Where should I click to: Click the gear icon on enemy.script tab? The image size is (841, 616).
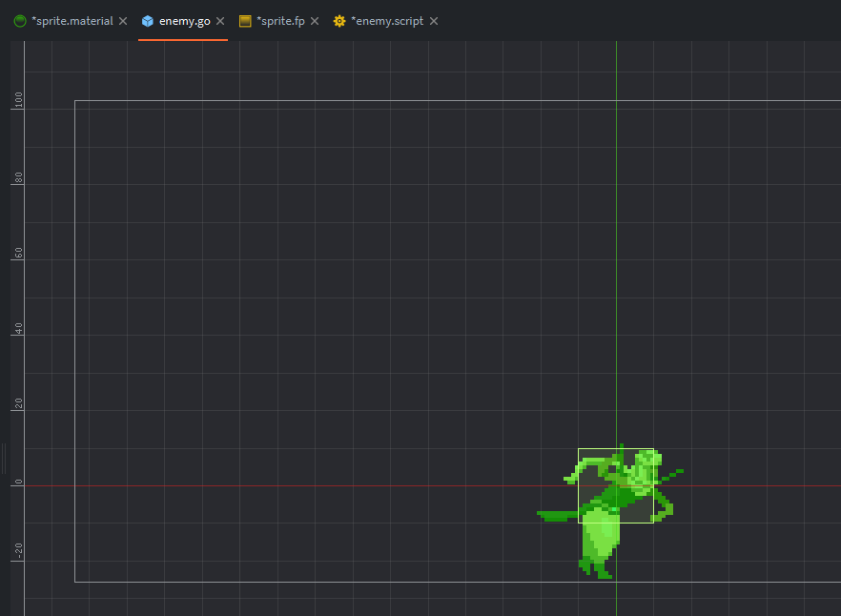(x=339, y=21)
